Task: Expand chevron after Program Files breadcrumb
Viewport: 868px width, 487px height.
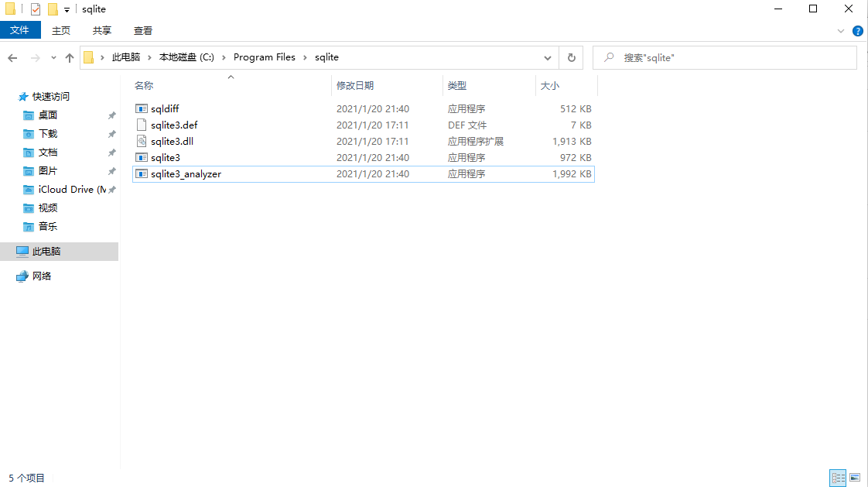Action: [305, 57]
